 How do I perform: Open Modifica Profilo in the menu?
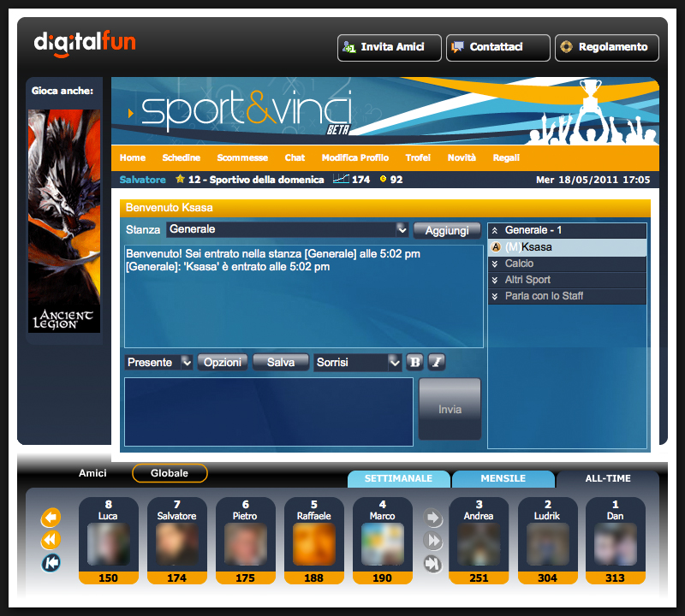[355, 157]
